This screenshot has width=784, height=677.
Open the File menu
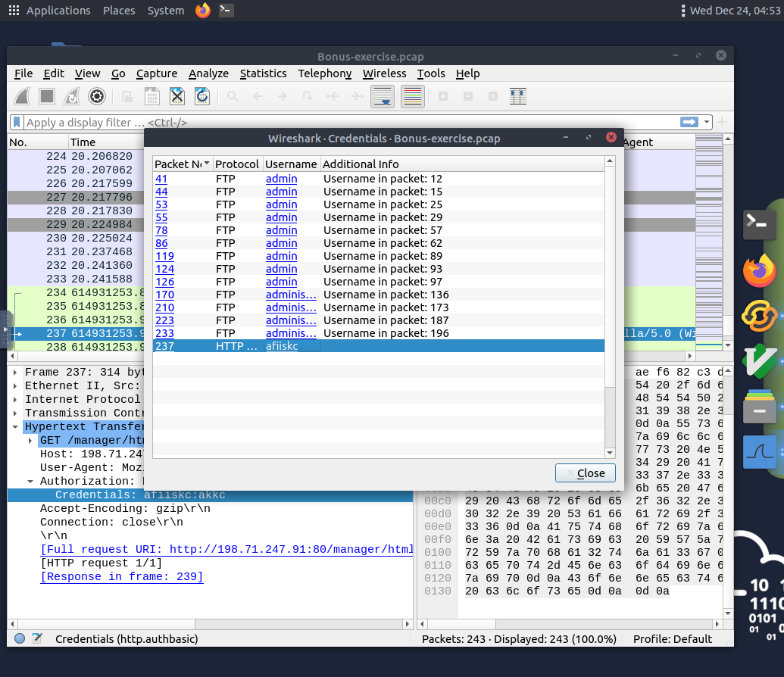[23, 73]
